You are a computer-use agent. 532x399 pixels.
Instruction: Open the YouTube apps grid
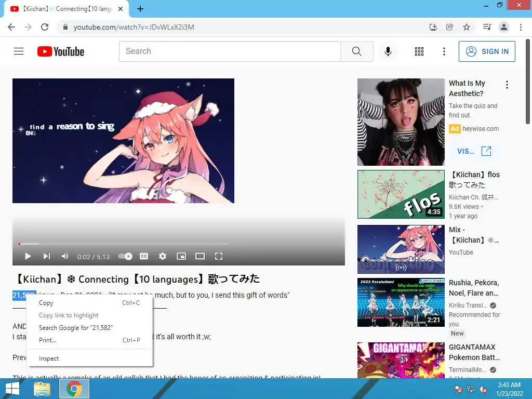click(x=419, y=51)
